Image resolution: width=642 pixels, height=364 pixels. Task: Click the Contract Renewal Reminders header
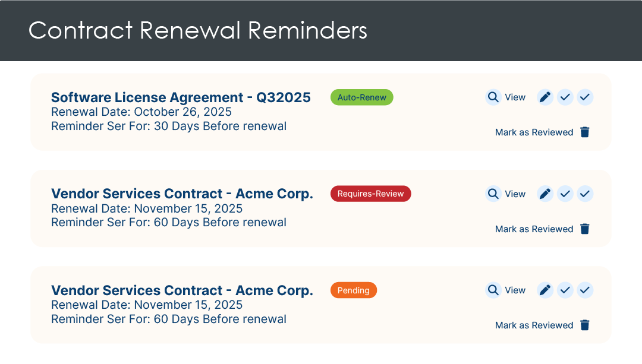pos(198,30)
